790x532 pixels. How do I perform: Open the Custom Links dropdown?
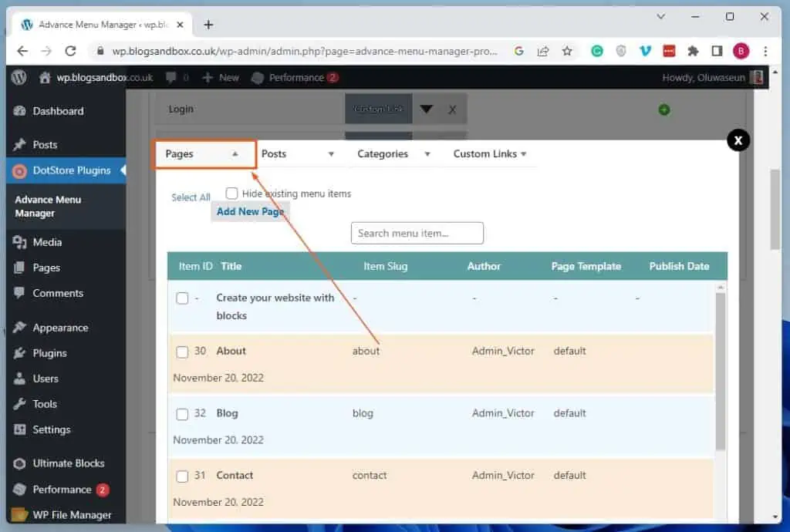(x=490, y=153)
